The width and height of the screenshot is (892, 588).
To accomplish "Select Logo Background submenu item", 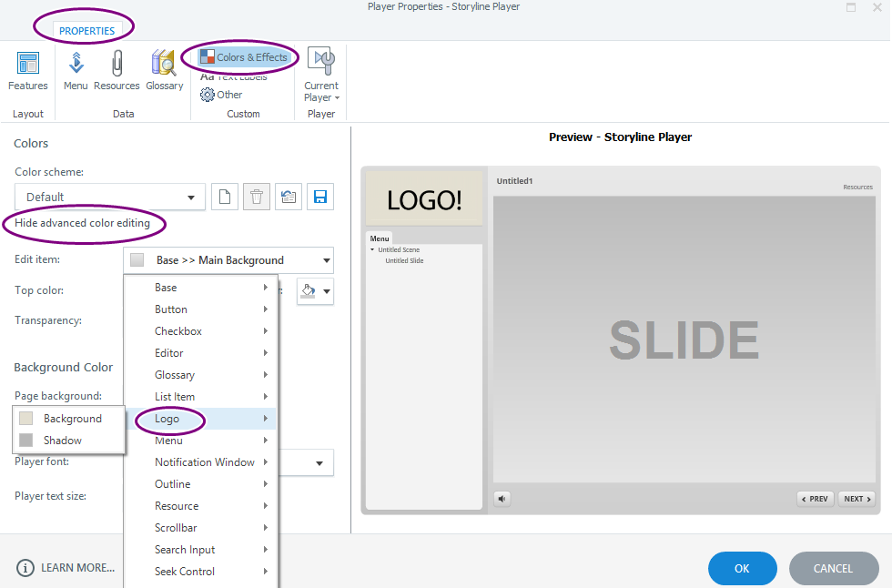I will click(x=68, y=419).
